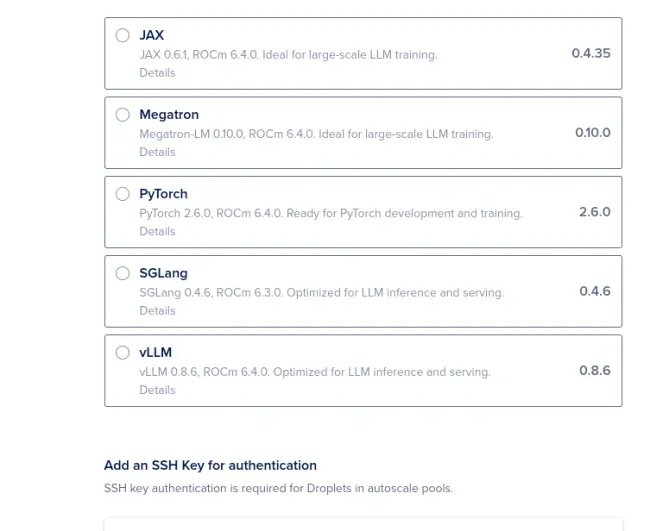
Task: Click the SGLang card heading
Action: (163, 273)
